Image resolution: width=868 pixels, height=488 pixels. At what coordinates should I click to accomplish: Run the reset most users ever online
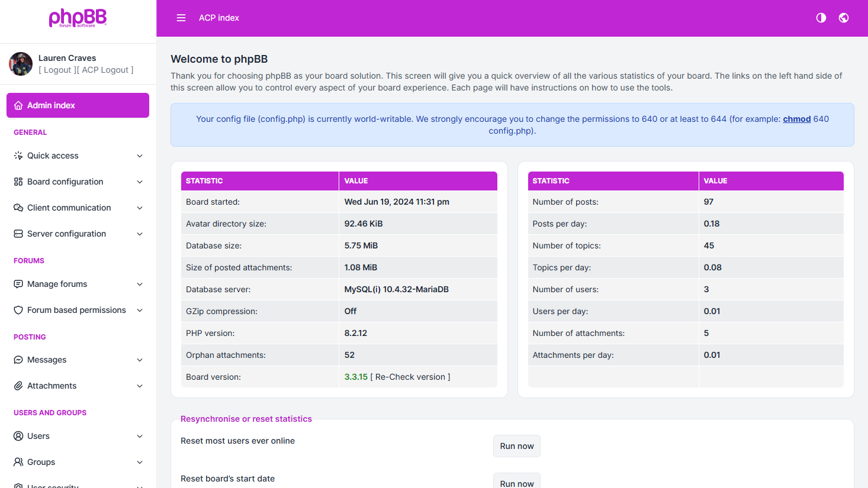[516, 446]
